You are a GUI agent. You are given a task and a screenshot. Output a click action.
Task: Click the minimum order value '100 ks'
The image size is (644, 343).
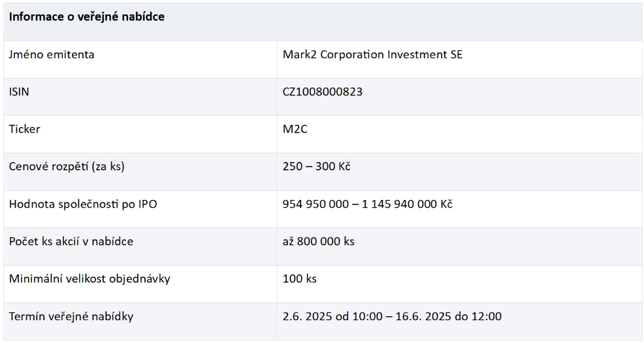click(299, 279)
